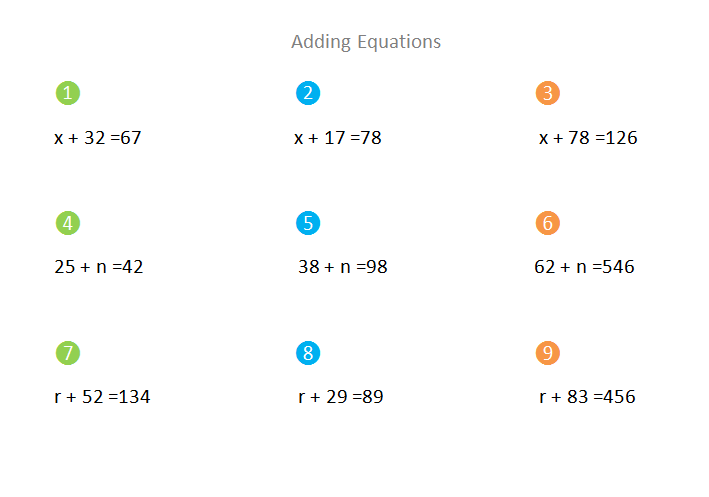This screenshot has width=709, height=497.
Task: Click equation x + 17 =78
Action: pyautogui.click(x=338, y=138)
